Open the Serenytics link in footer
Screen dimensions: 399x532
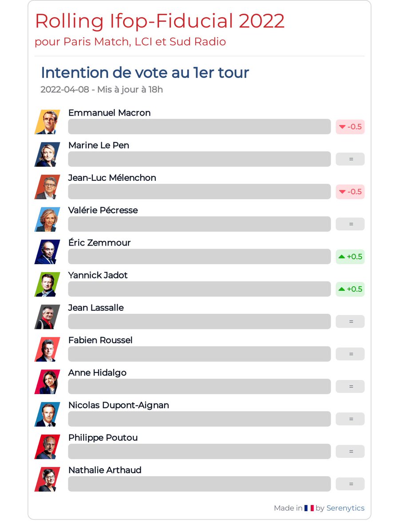click(345, 508)
